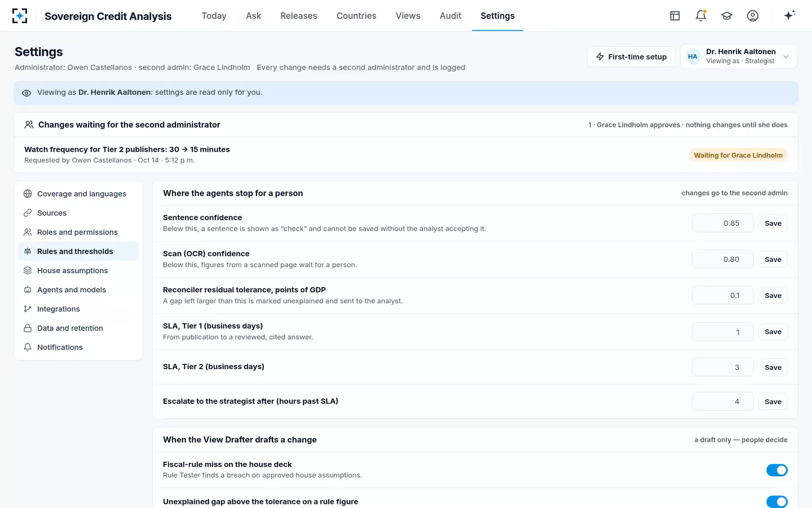Switch to the Audit tab
Screen dimensions: 812x508
tap(450, 16)
